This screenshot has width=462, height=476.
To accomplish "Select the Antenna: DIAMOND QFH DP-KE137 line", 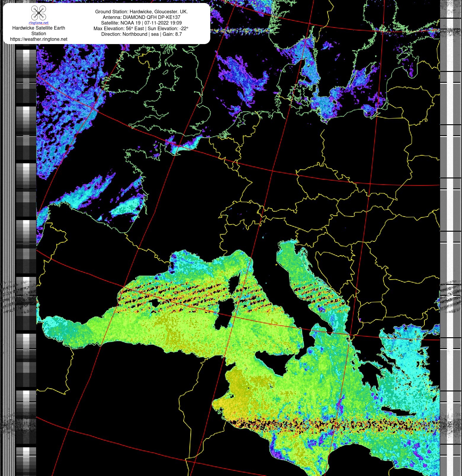I will (141, 17).
